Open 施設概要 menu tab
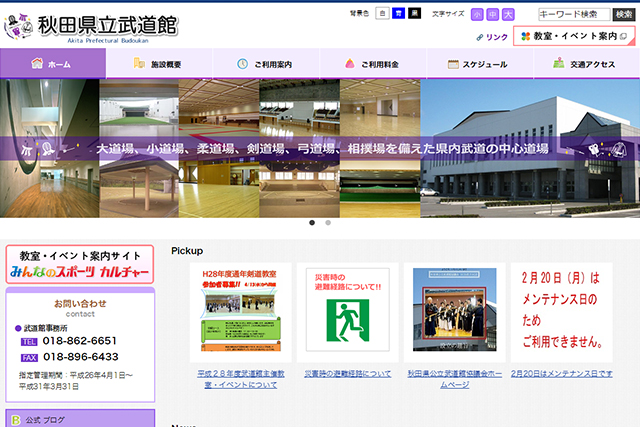Screen dimensions: 640x427 (159, 63)
